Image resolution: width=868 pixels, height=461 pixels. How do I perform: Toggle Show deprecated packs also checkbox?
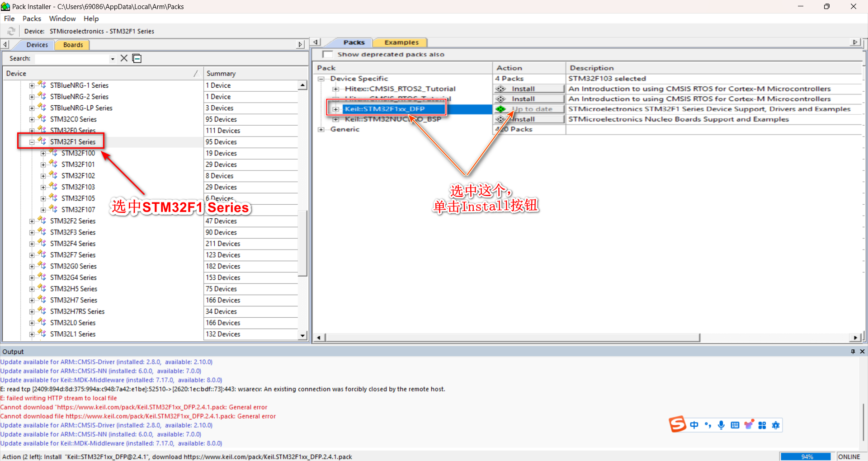pos(328,54)
